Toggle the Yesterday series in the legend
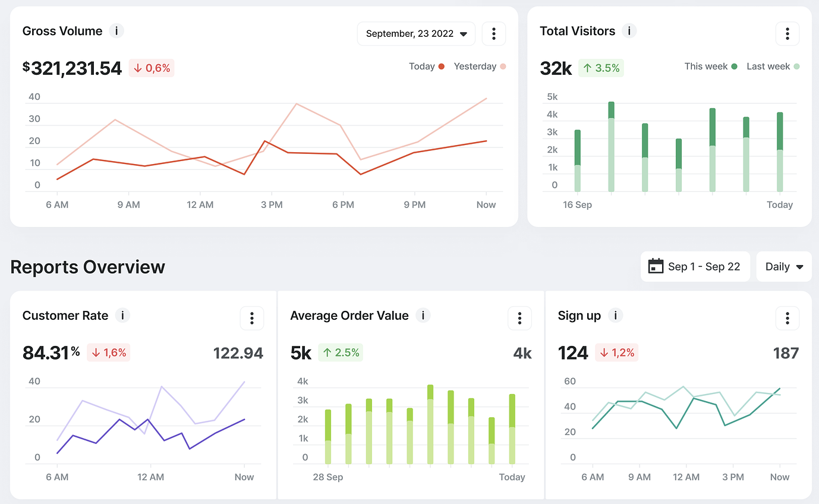The image size is (819, 504). coord(479,67)
